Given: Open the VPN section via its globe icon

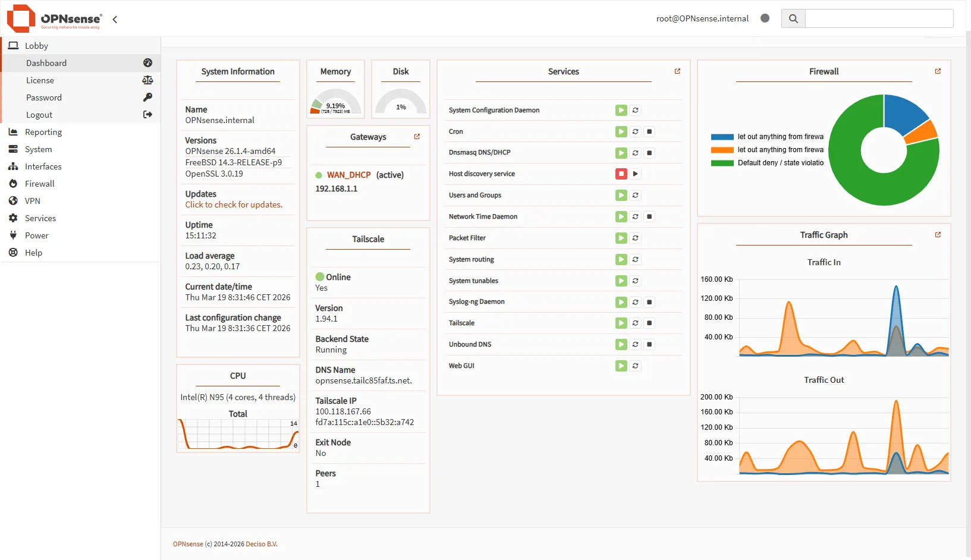Looking at the screenshot, I should (12, 201).
